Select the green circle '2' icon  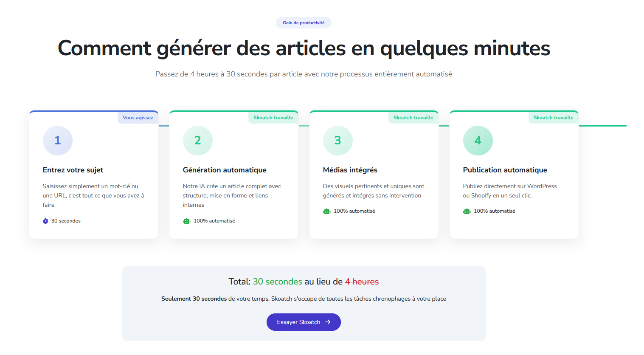[x=197, y=140]
